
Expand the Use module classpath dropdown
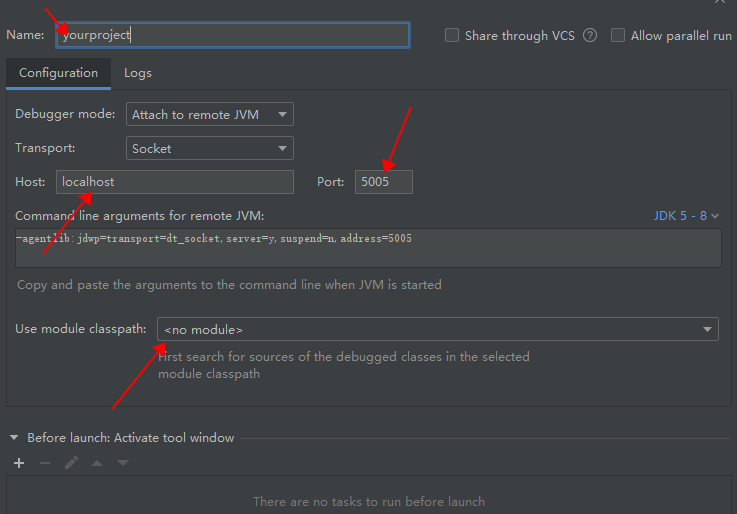click(437, 329)
